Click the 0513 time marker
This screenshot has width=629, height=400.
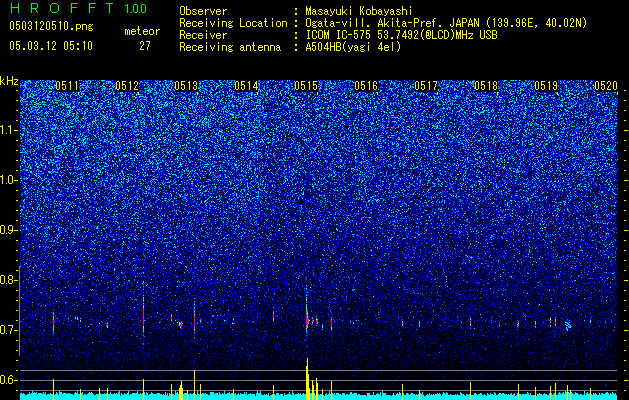click(187, 86)
